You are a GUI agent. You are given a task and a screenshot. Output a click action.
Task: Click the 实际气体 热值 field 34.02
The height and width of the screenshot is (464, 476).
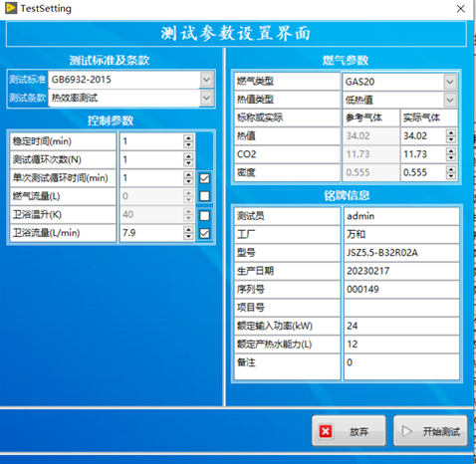pyautogui.click(x=423, y=136)
